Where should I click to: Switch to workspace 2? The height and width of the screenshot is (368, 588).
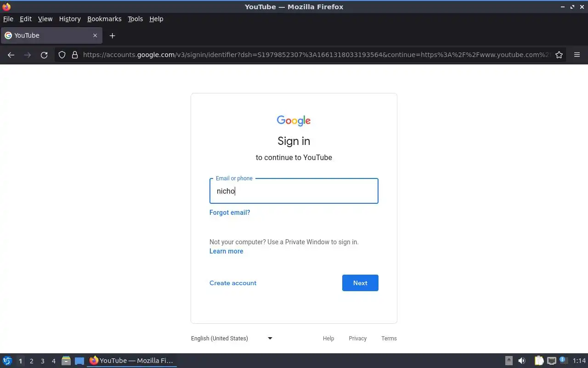[x=31, y=361]
